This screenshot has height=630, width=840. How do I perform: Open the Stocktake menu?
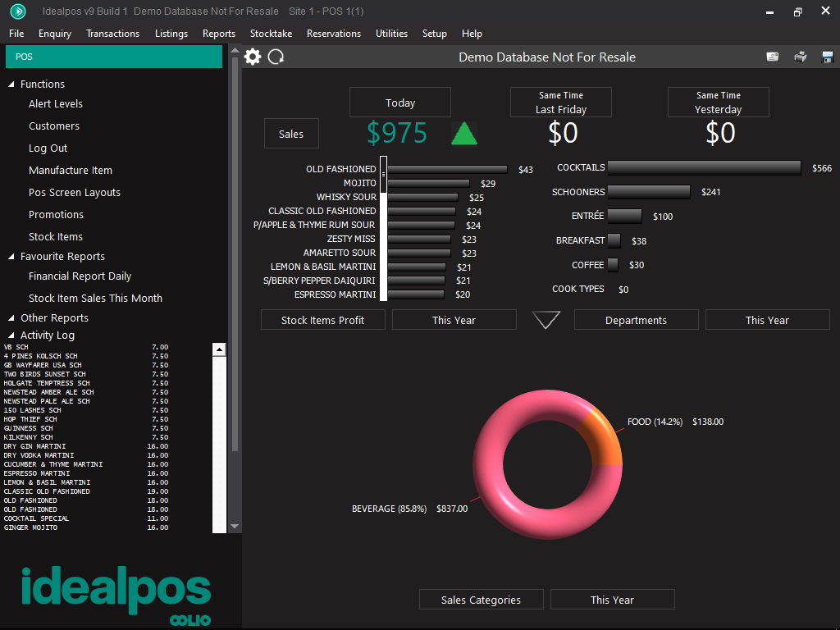pos(271,34)
